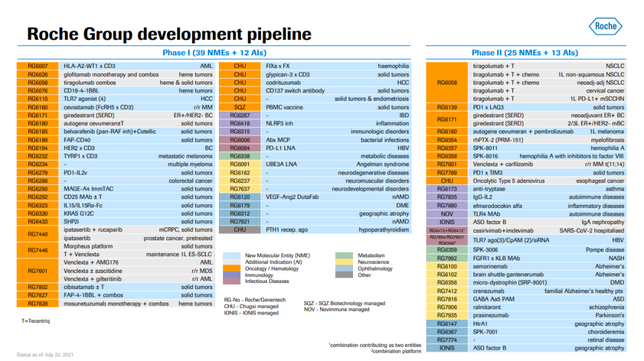Click the SQZ code cell
This screenshot has height=361, width=644.
click(x=240, y=107)
